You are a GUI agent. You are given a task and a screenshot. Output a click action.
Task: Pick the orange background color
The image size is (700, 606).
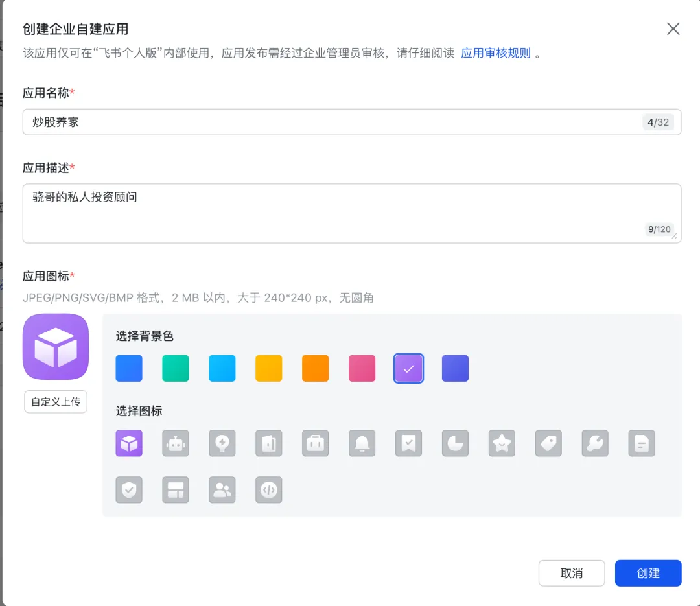click(316, 369)
